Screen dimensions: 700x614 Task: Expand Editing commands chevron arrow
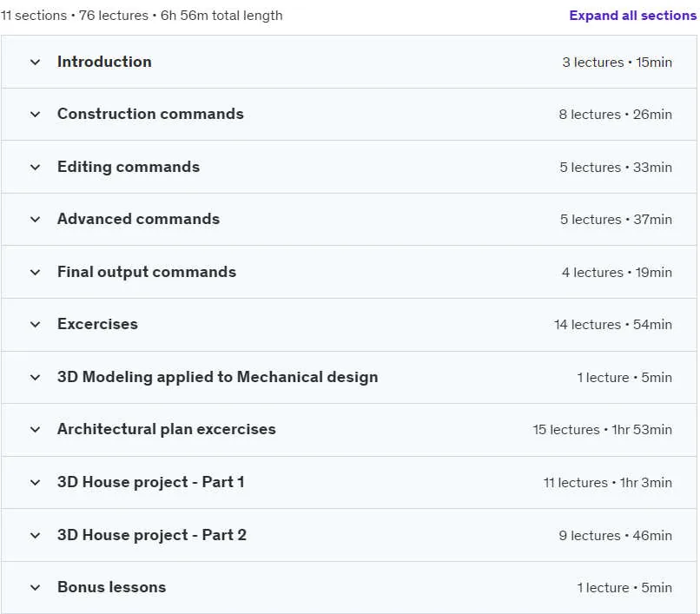pyautogui.click(x=36, y=167)
